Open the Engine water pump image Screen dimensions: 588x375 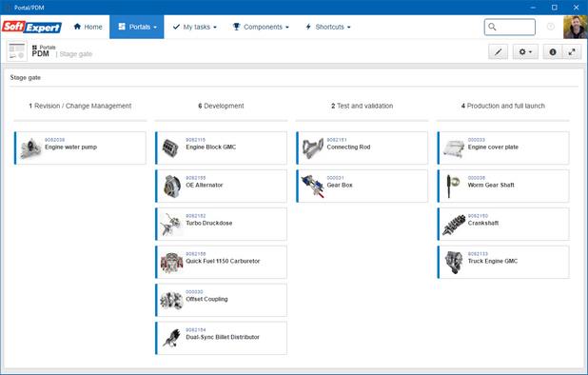[30, 148]
